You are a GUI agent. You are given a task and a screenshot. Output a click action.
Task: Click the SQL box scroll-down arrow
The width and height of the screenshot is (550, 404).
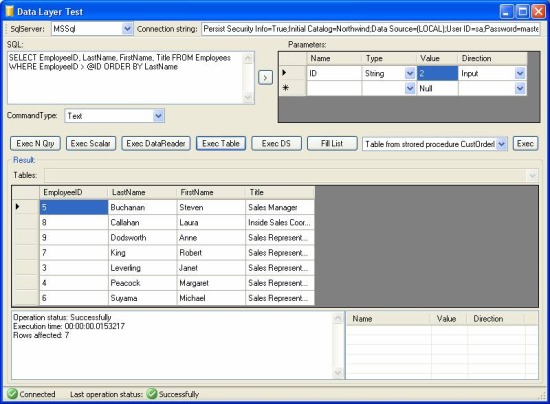coord(248,97)
